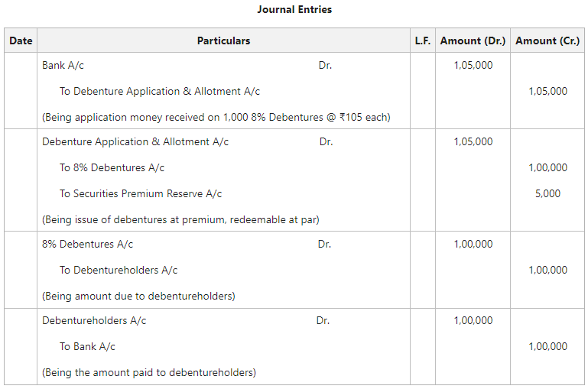Select Debenture Application & Allotment A/c debit line

click(135, 142)
